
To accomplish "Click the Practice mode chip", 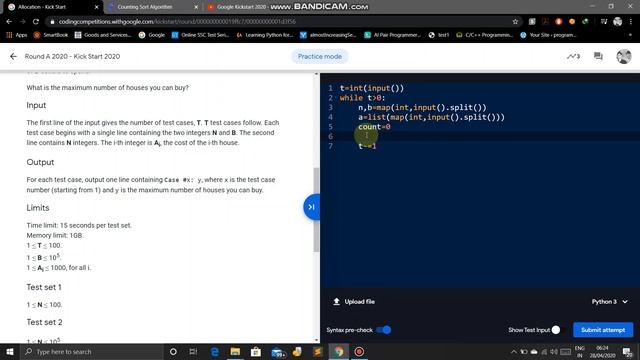I will [x=320, y=56].
